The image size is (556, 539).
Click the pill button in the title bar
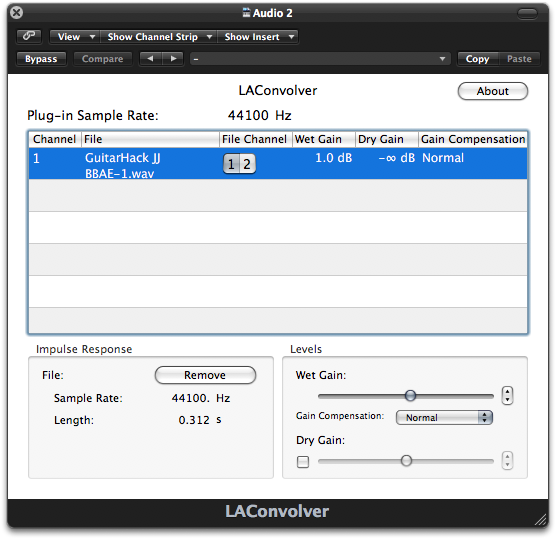[527, 13]
